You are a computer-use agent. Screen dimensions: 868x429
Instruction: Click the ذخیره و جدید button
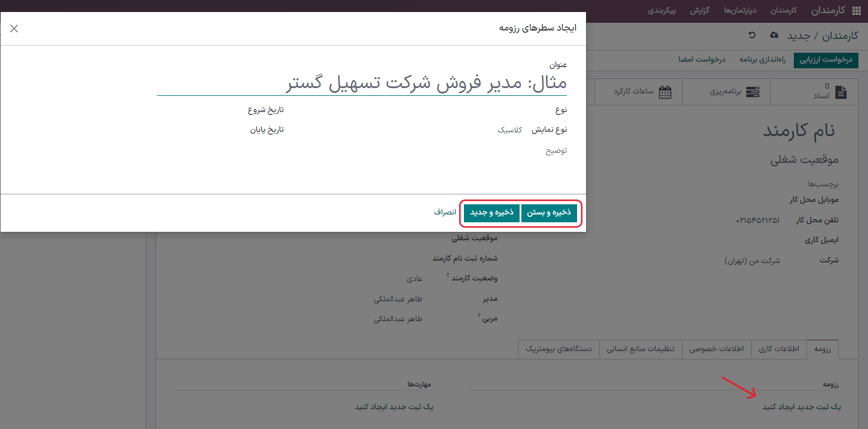[491, 212]
